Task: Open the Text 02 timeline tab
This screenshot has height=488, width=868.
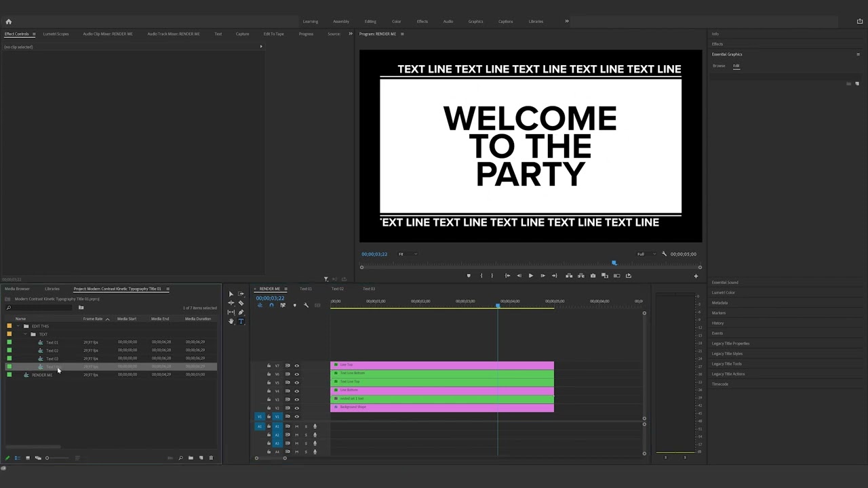Action: coord(337,289)
